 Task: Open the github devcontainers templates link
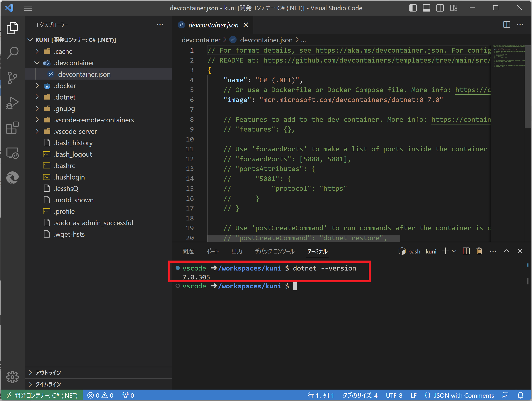click(377, 60)
